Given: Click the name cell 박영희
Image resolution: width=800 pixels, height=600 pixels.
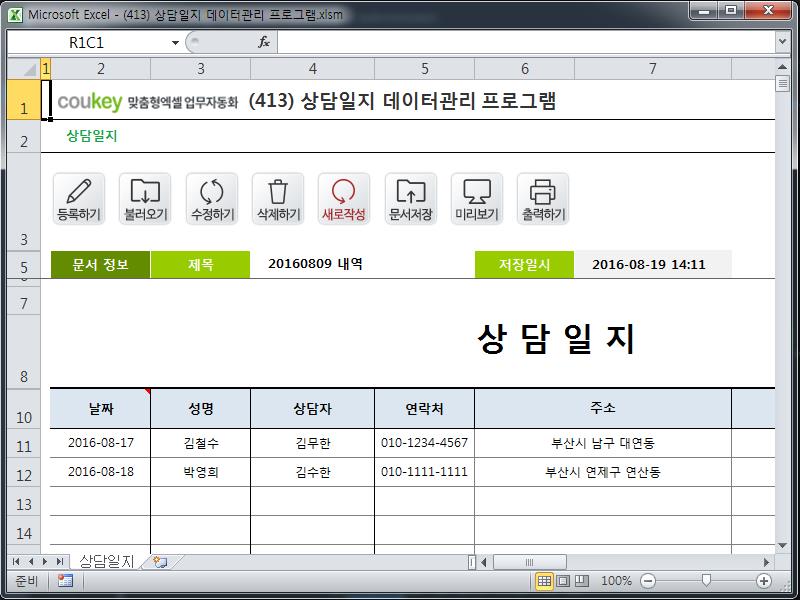Looking at the screenshot, I should tap(201, 472).
